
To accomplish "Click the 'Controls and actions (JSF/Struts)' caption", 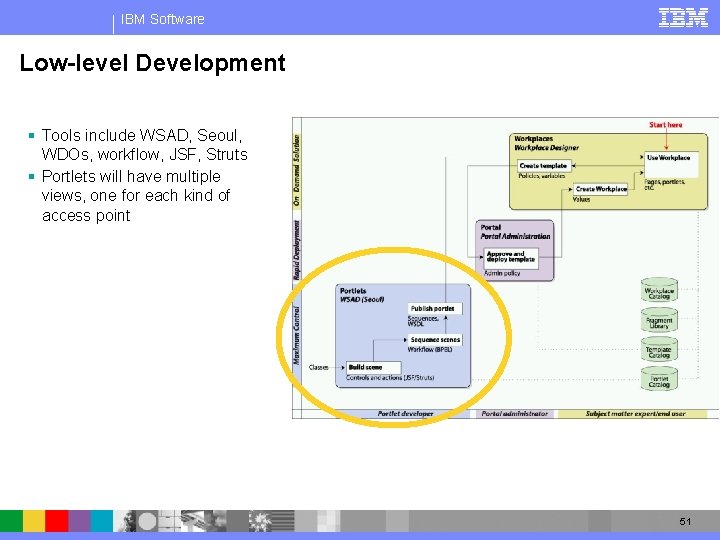I will coord(390,378).
